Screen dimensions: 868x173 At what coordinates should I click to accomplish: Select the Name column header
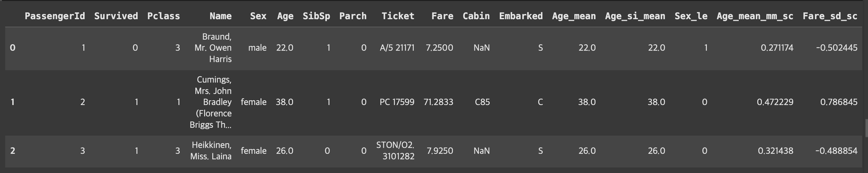220,16
